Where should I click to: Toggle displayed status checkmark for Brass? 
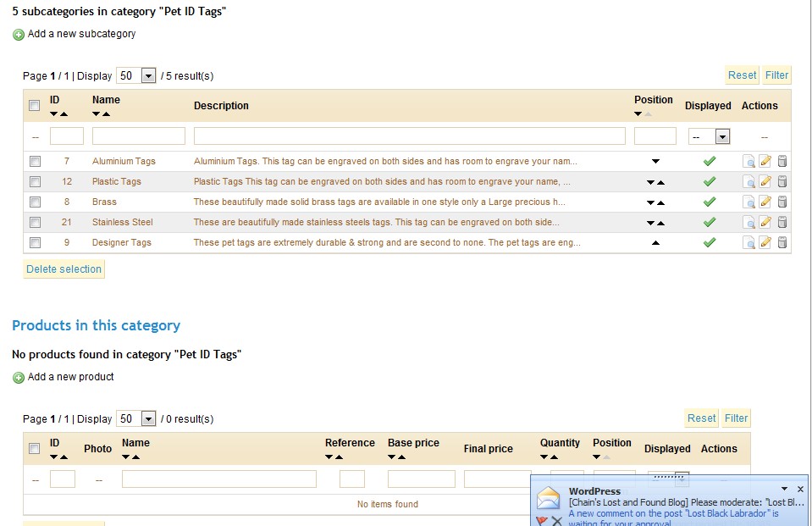710,202
